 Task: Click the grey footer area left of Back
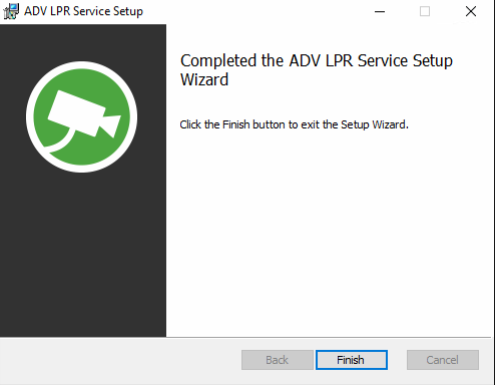pyautogui.click(x=120, y=361)
